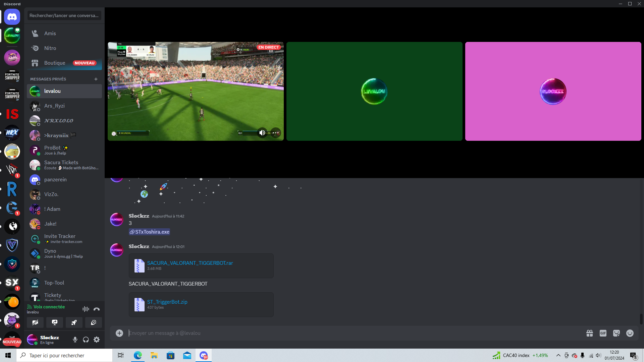The image size is (644, 362).
Task: Open the GIF picker
Action: pos(603,333)
